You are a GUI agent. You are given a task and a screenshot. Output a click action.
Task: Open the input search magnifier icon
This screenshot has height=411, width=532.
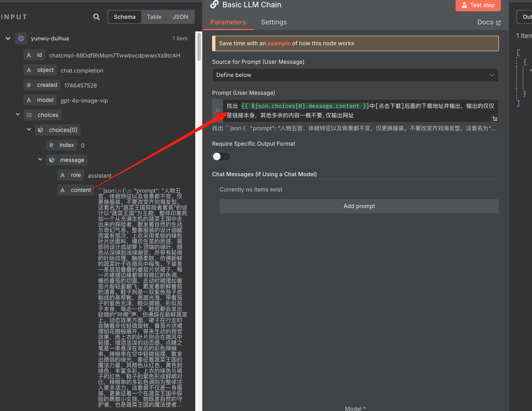97,17
